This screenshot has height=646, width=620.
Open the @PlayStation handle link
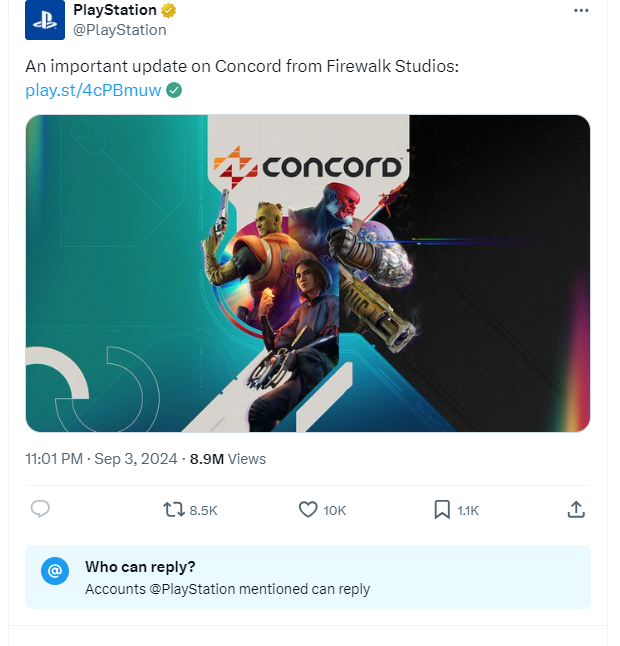(x=120, y=30)
